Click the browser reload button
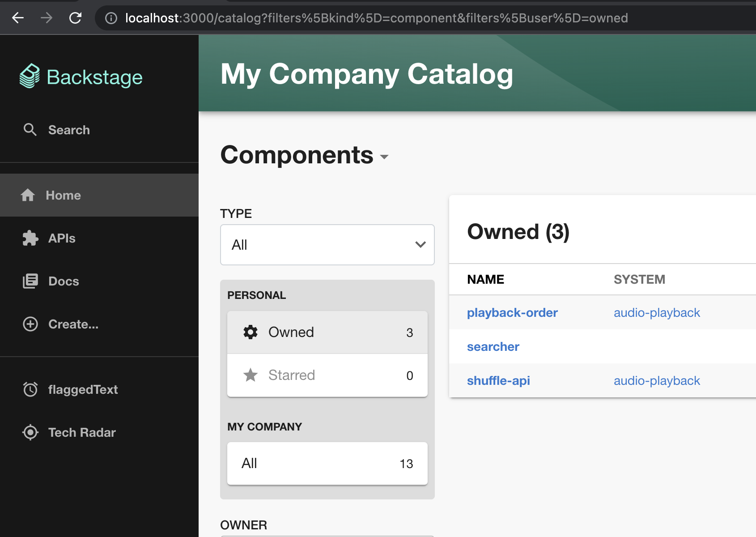756x537 pixels. (x=75, y=18)
